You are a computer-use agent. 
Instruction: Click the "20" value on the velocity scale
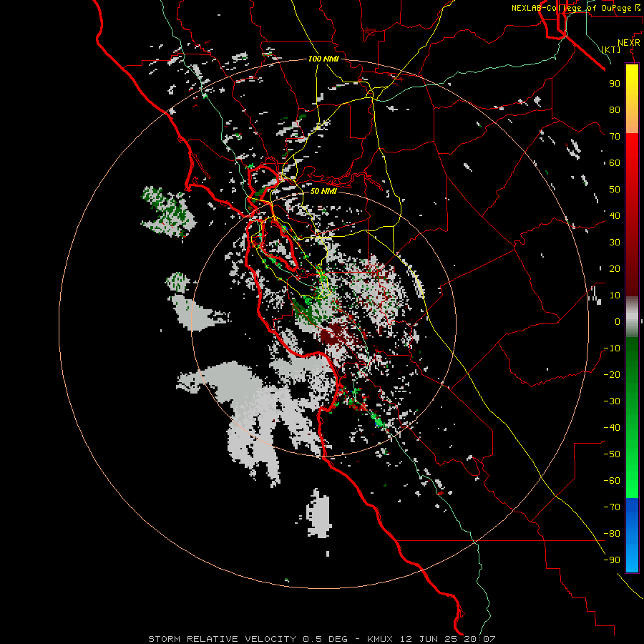coord(615,269)
